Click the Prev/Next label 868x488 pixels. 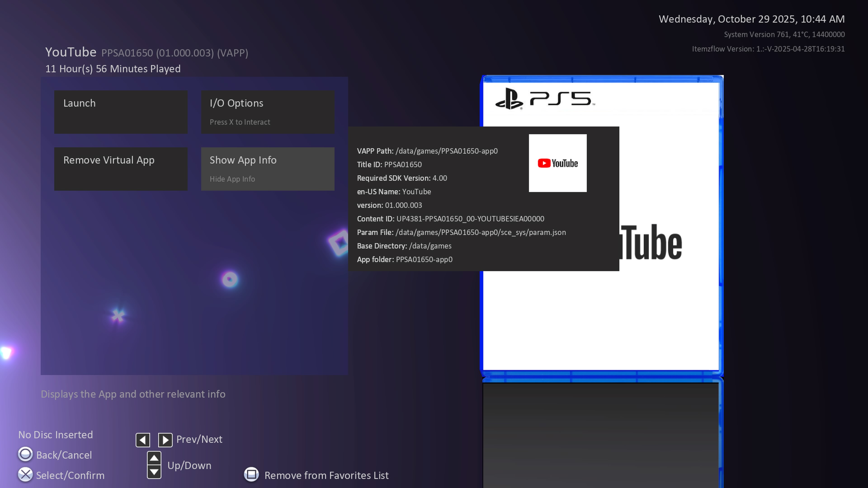pyautogui.click(x=199, y=439)
